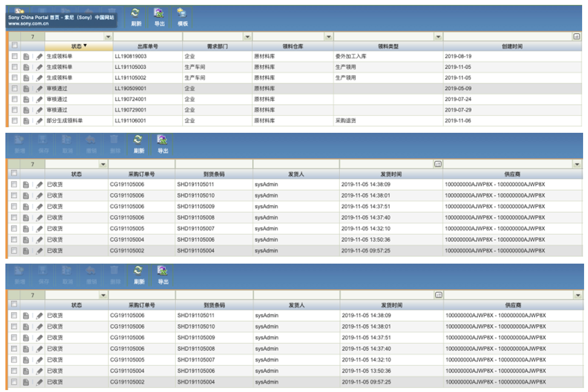Viewport: 588px width, 392px height.
Task: Expand the 供应商 filter dropdown in the middle panel
Action: pos(577,164)
